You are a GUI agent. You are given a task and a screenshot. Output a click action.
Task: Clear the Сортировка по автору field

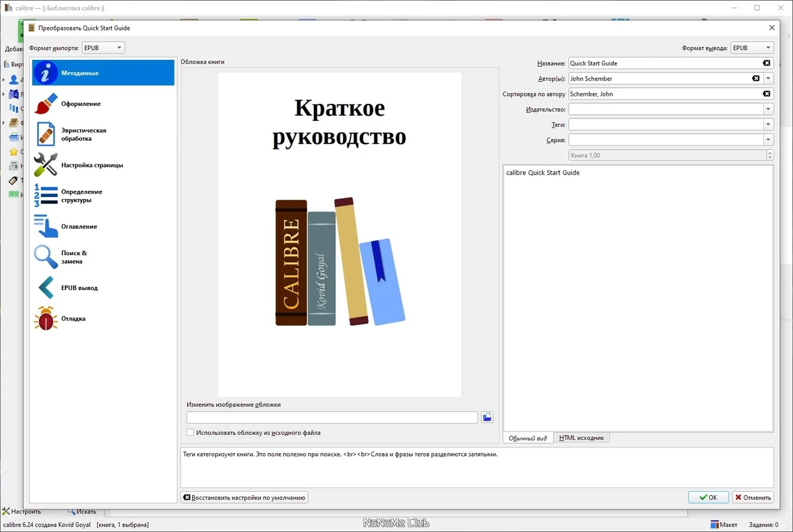click(x=767, y=94)
